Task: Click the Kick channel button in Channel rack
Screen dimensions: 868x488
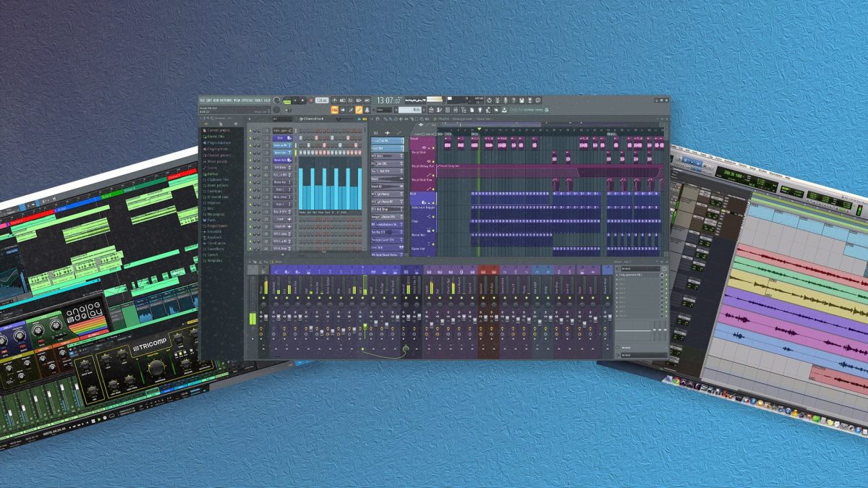Action: (x=282, y=138)
